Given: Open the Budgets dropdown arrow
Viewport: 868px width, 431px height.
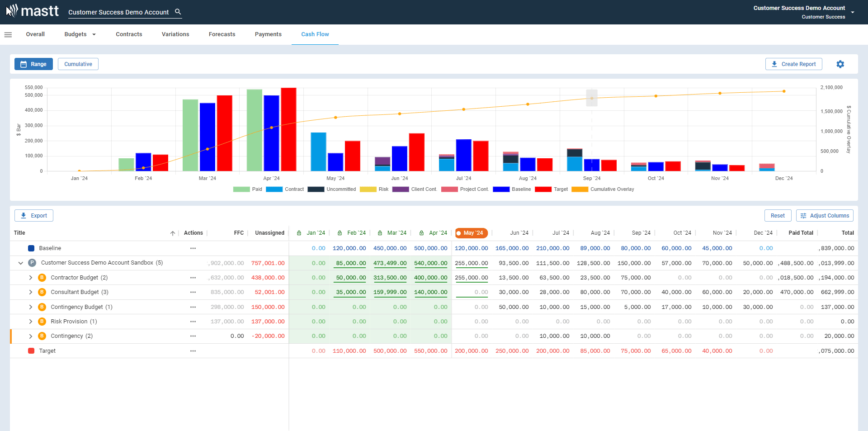Looking at the screenshot, I should (94, 34).
